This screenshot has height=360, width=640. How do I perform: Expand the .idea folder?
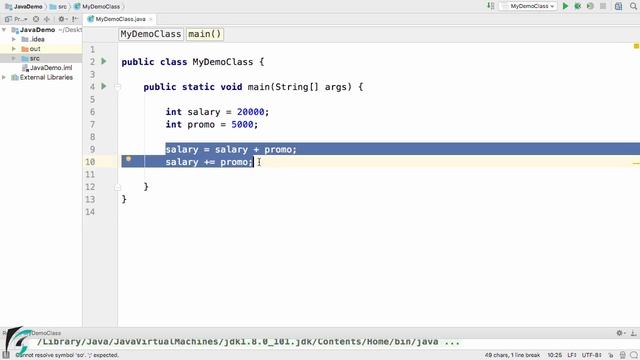pyautogui.click(x=14, y=39)
